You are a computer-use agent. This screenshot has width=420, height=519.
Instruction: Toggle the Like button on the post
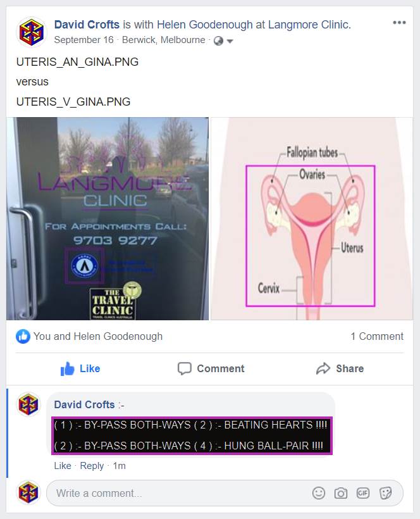click(x=80, y=368)
